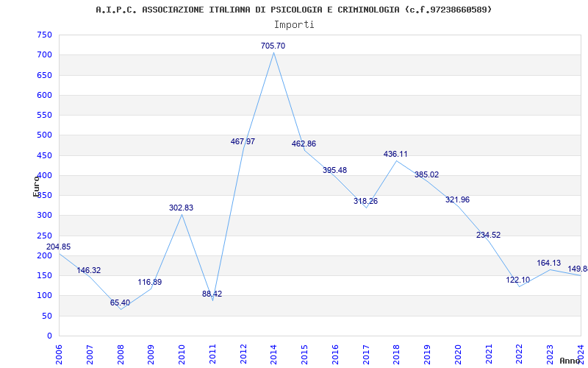Click the 2023 x-axis year label
Image resolution: width=588 pixels, height=368 pixels.
click(550, 355)
